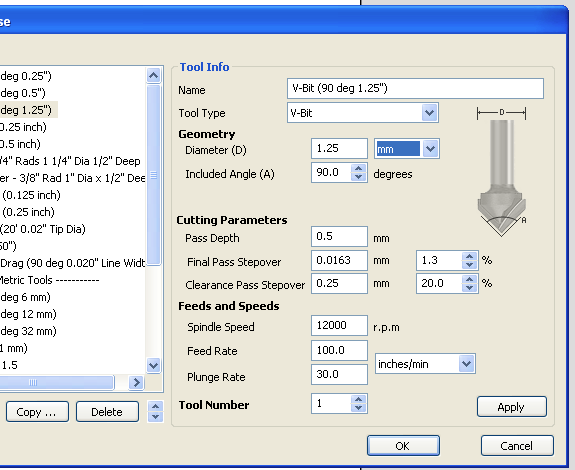Select tool '(20' 0.02" Tip Dia)'

point(43,229)
